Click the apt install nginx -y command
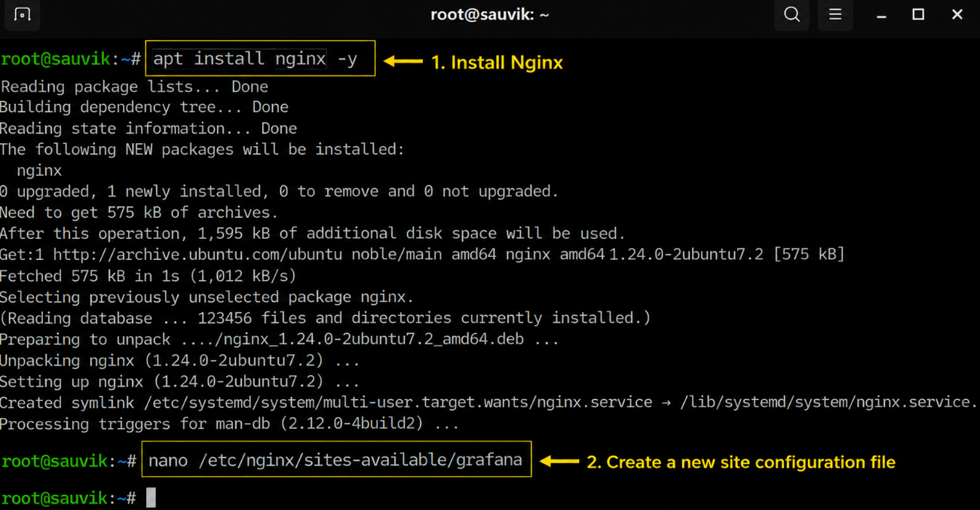The image size is (980, 510). 256,59
